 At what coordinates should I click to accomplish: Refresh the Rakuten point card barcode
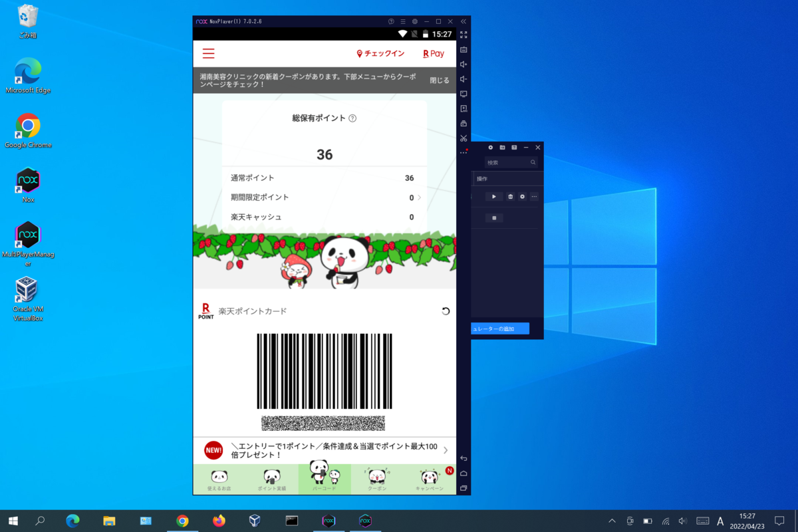446,311
